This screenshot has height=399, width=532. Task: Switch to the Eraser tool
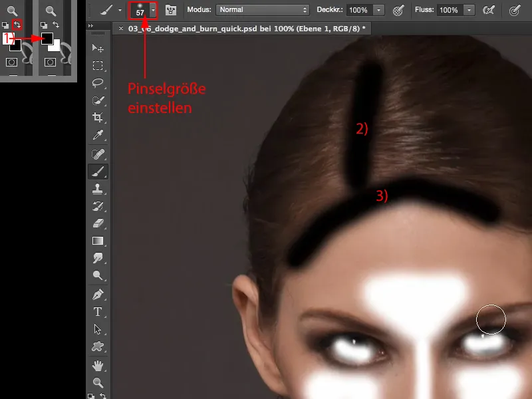coord(98,223)
